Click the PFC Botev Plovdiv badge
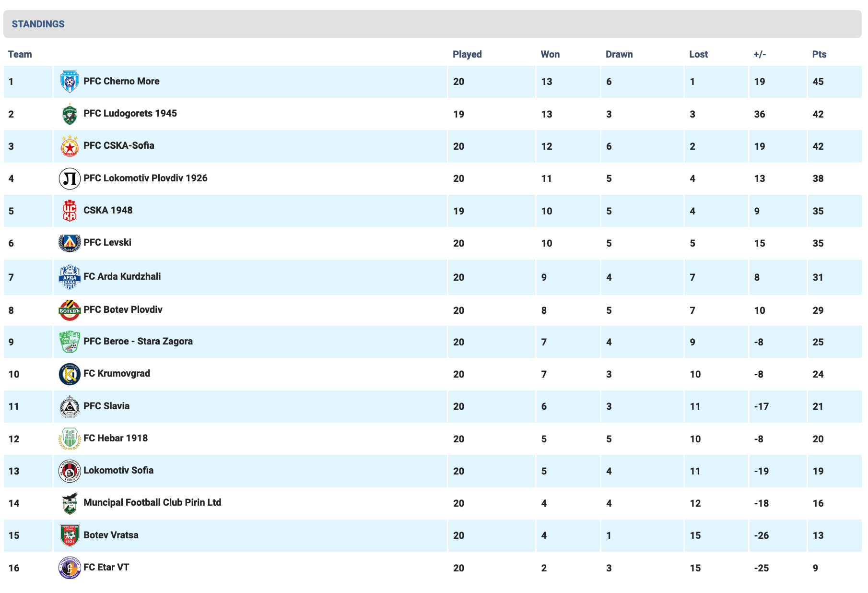The width and height of the screenshot is (868, 593). click(x=70, y=310)
